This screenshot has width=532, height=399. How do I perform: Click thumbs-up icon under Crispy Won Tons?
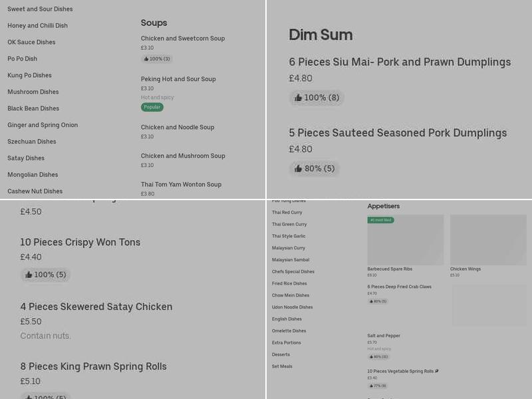pyautogui.click(x=29, y=275)
